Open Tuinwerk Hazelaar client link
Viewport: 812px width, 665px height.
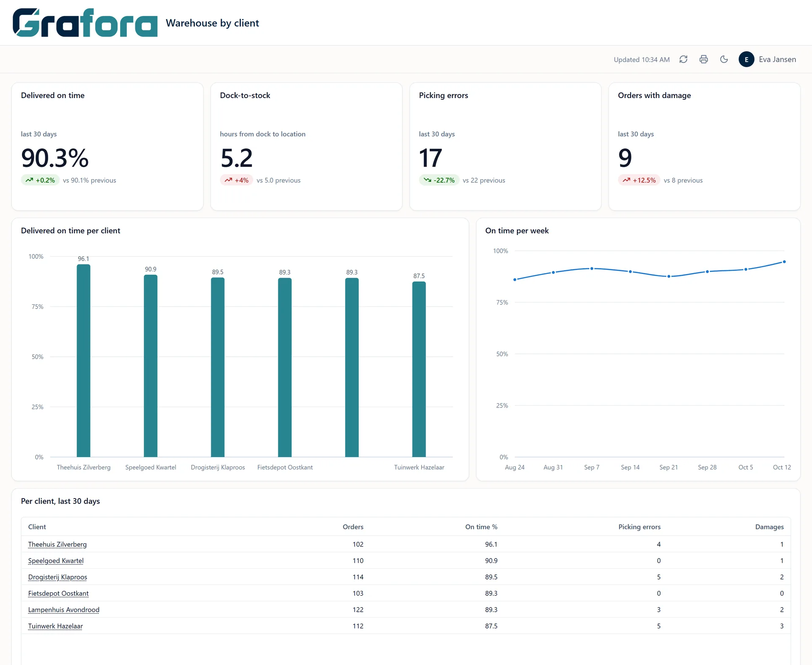pyautogui.click(x=55, y=626)
